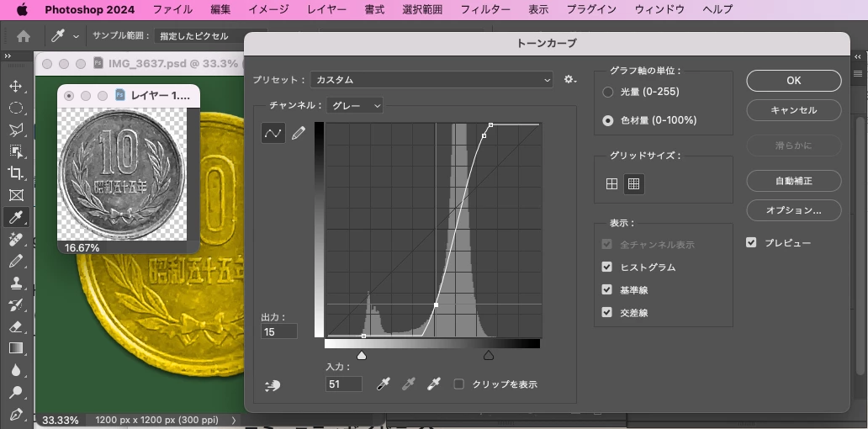Select the Dodge tool
This screenshot has height=429, width=868.
click(x=15, y=392)
